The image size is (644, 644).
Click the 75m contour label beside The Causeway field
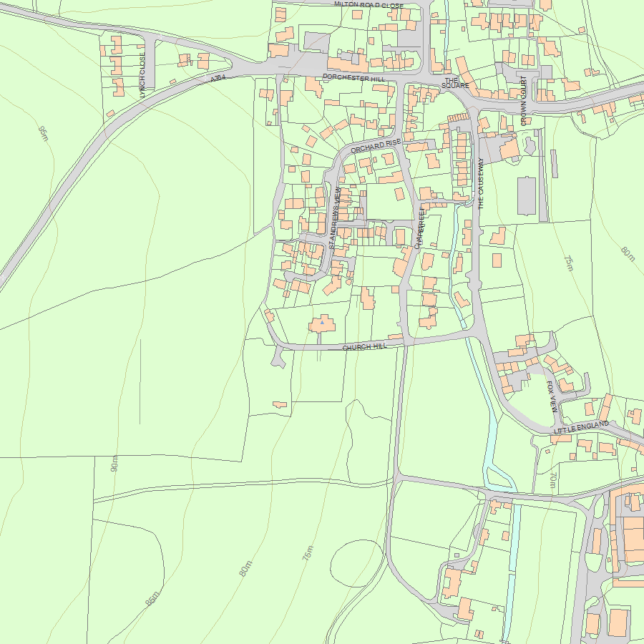coord(568,263)
